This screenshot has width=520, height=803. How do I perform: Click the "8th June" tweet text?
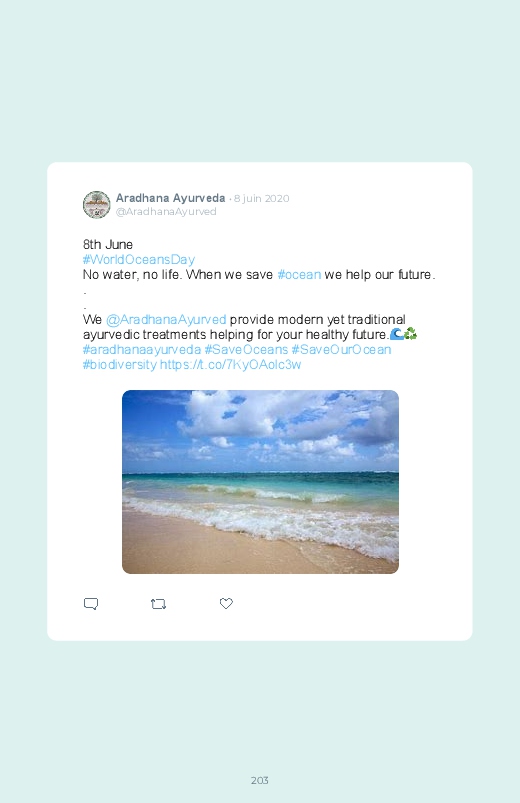click(108, 244)
